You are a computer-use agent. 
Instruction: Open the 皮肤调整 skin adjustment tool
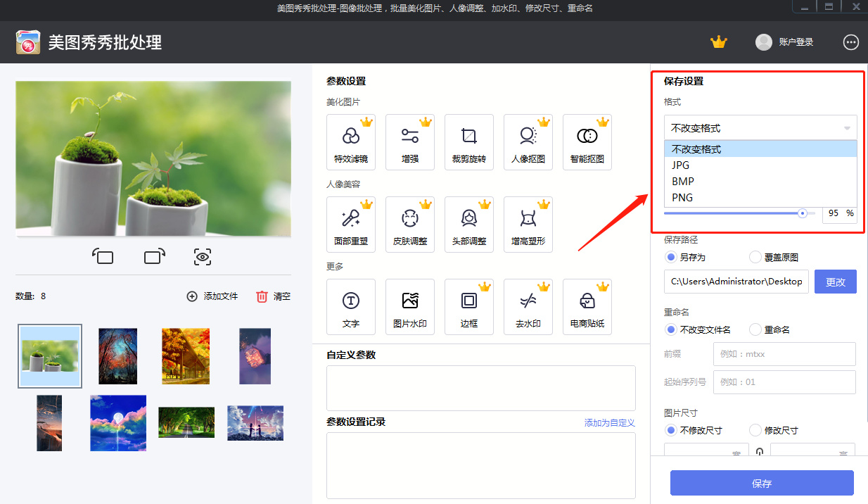tap(410, 225)
